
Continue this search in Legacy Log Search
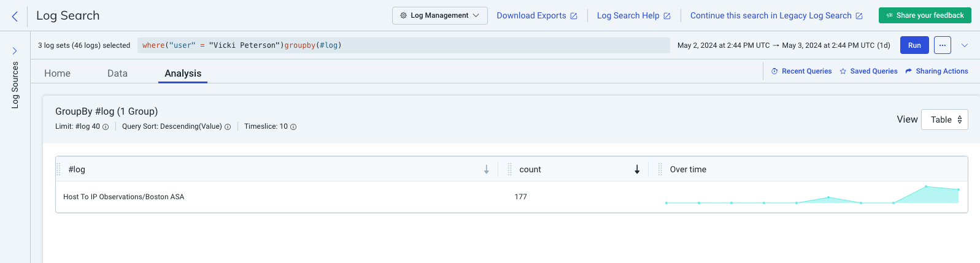click(776, 16)
